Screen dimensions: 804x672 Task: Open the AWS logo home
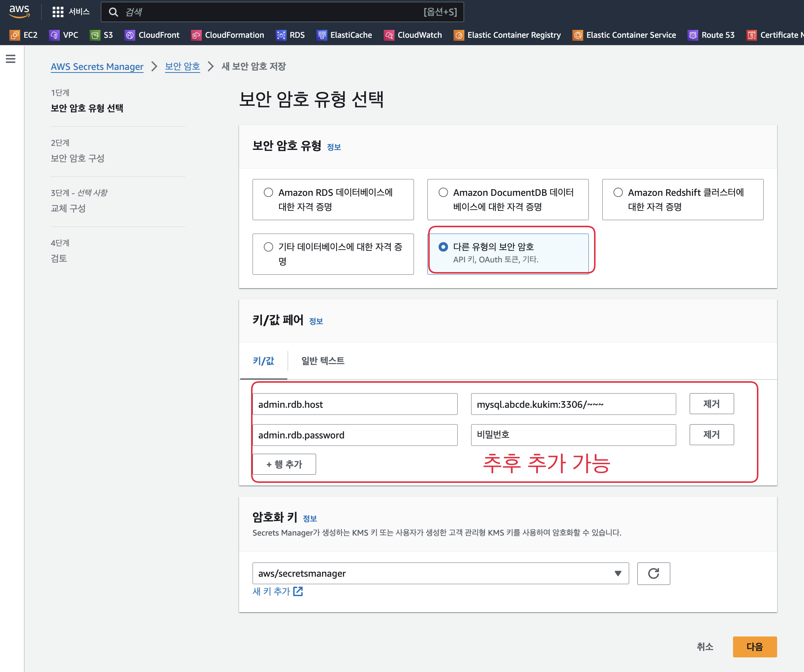[x=19, y=12]
